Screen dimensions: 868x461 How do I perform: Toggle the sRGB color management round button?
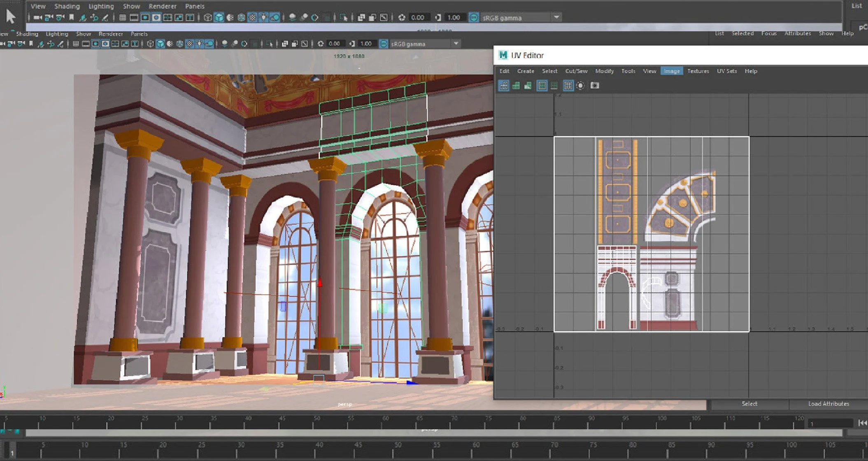click(474, 18)
